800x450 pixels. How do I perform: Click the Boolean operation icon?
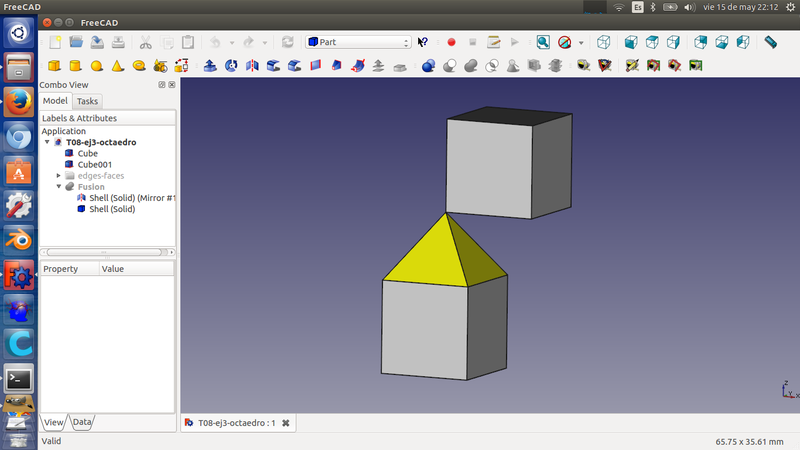coord(428,66)
